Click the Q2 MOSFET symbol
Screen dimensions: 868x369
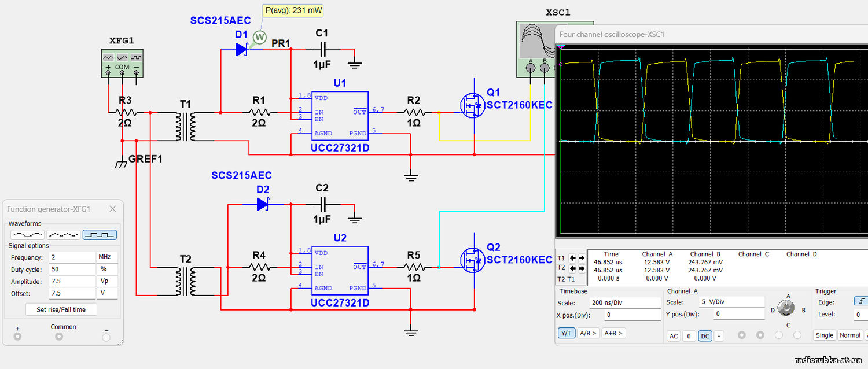[x=473, y=260]
